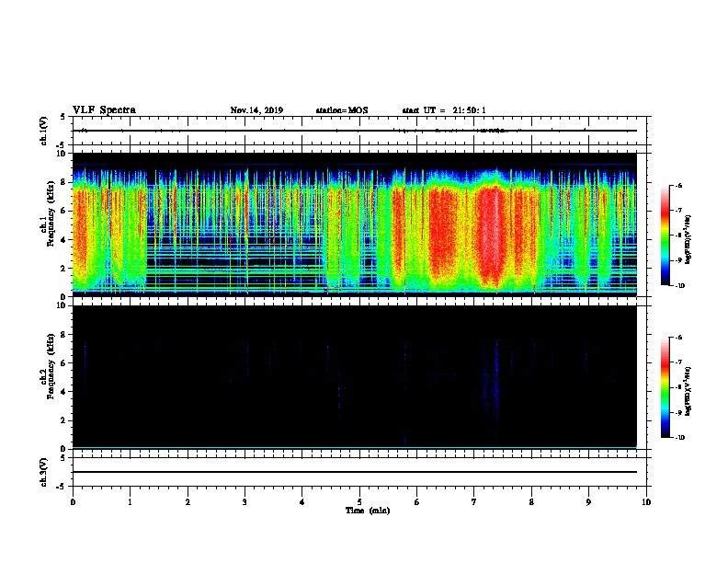The width and height of the screenshot is (728, 563).
Task: Click the ch.3 voltage waveform trace line
Action: click(355, 472)
